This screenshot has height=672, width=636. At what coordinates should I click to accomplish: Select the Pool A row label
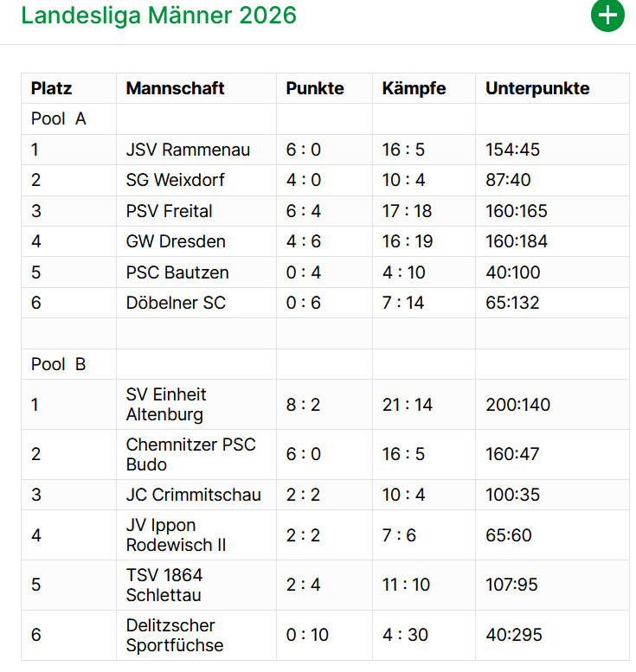59,119
